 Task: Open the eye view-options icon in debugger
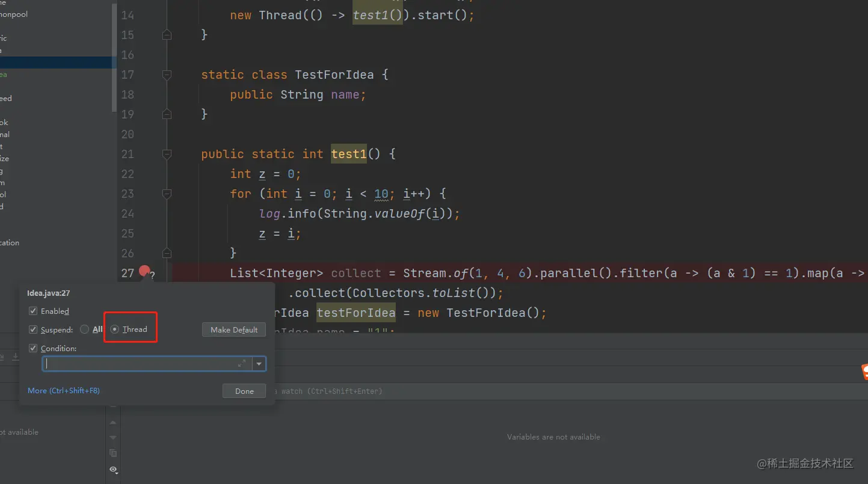tap(113, 470)
